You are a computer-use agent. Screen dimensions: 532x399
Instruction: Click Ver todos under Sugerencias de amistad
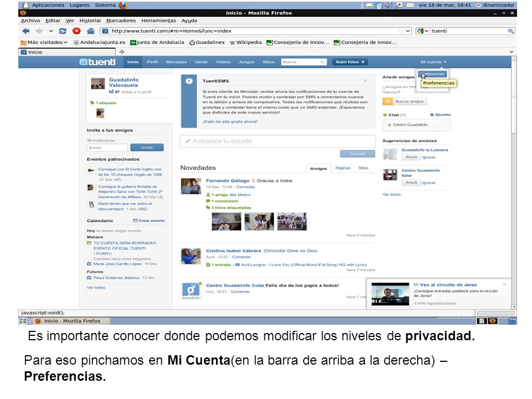coord(392,195)
